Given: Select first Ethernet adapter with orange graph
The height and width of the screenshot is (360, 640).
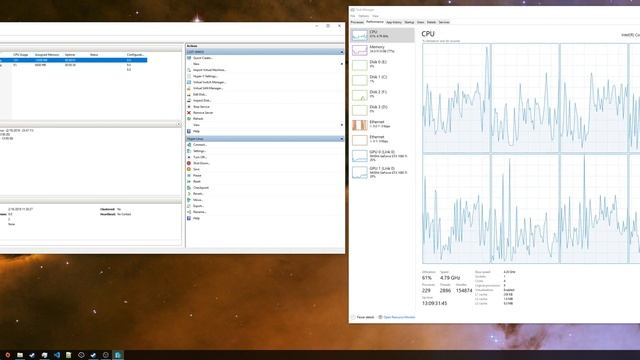Looking at the screenshot, I should coord(382,125).
